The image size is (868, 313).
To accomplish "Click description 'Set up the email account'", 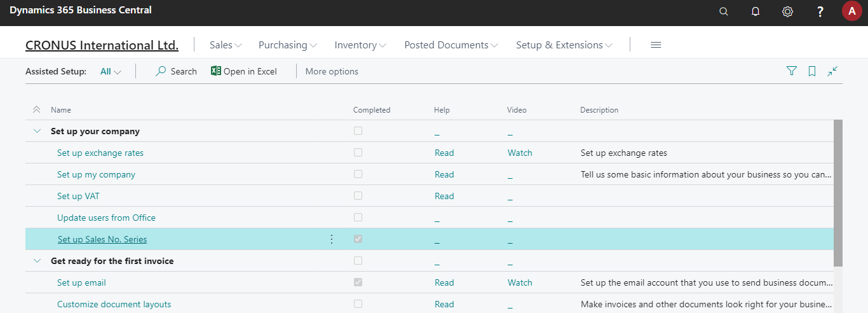I will coord(706,282).
